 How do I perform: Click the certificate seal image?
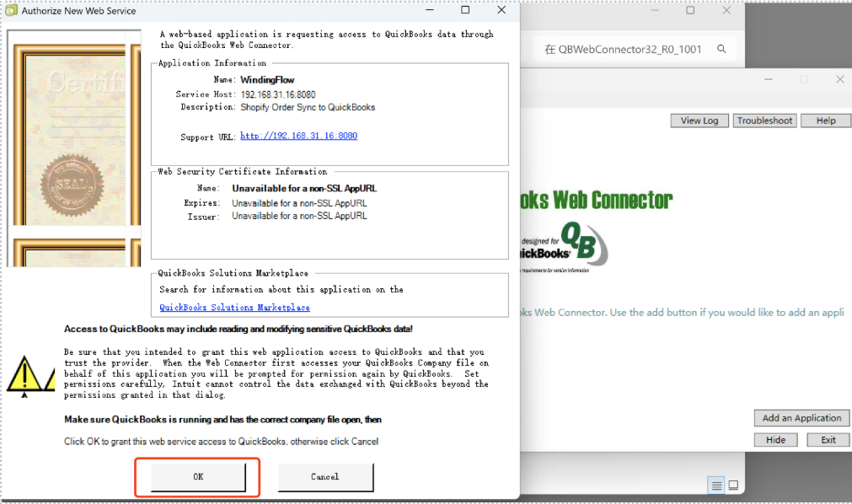point(72,185)
